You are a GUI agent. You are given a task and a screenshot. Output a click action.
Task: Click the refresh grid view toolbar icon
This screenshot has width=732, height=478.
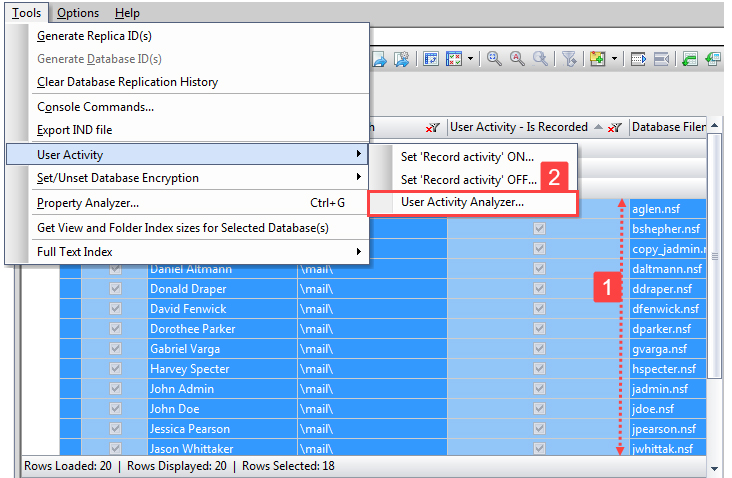[x=431, y=59]
